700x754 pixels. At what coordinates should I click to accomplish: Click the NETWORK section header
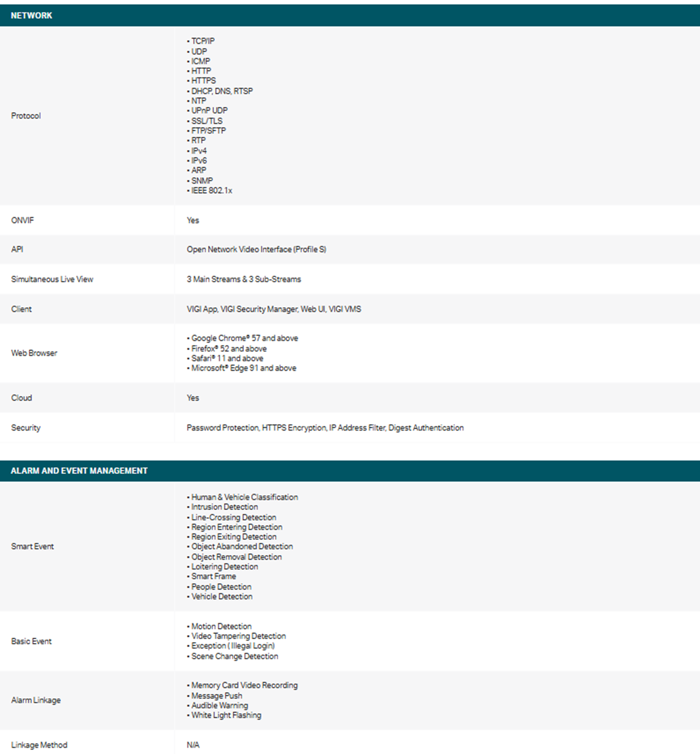[x=350, y=15]
